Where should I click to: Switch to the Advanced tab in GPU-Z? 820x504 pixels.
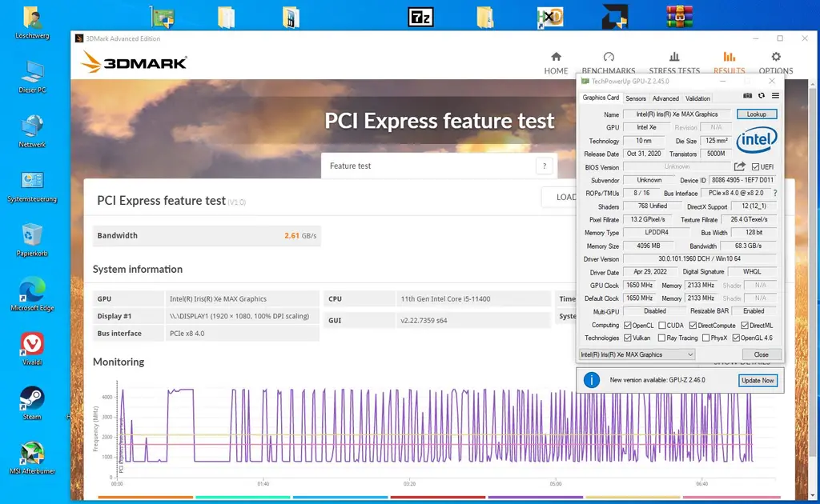tap(665, 98)
